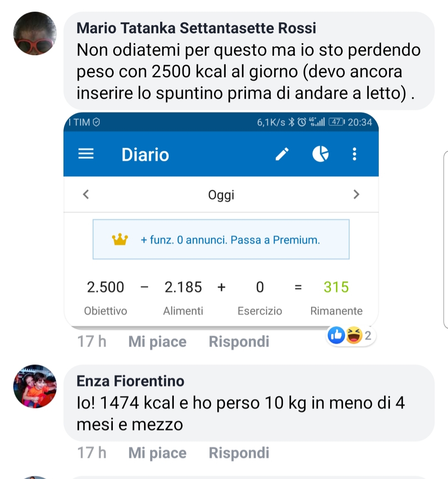
Task: Open the pie chart nutrition icon
Action: (320, 154)
